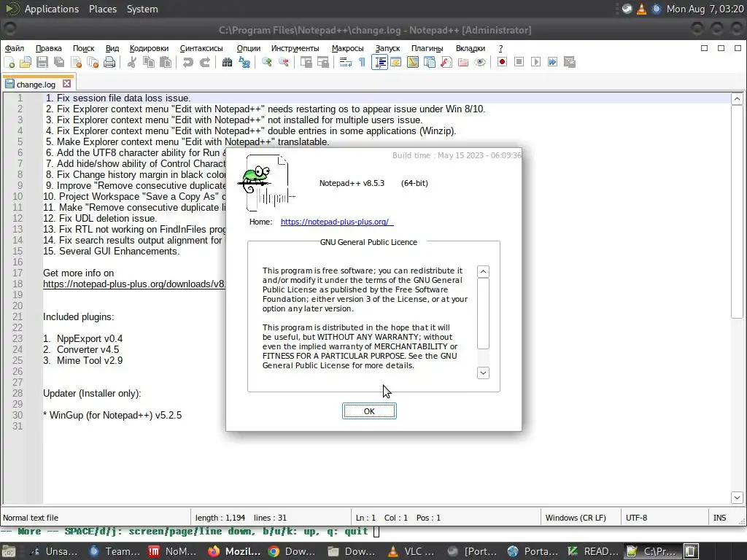
Task: Open the Плагины menu
Action: coord(427,48)
